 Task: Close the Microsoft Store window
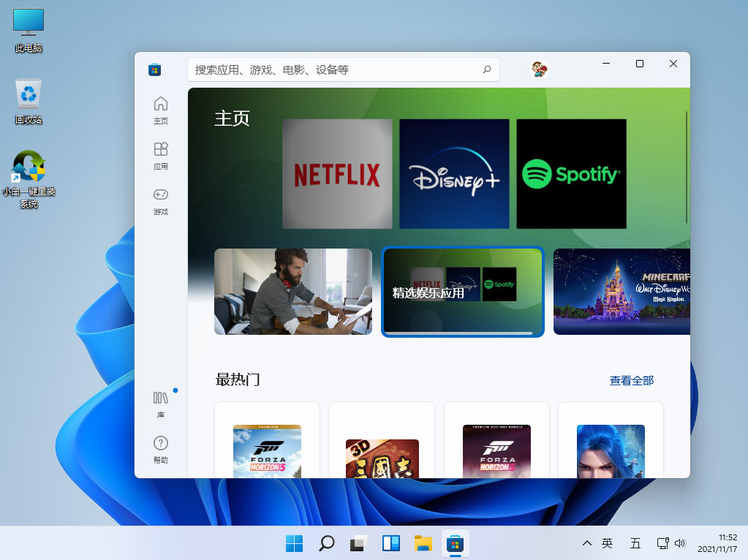673,64
